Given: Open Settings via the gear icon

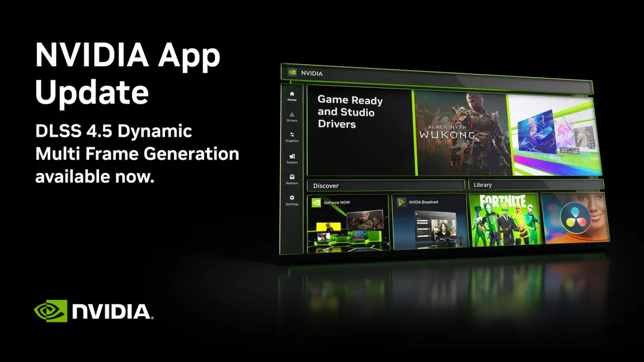Looking at the screenshot, I should click(292, 198).
